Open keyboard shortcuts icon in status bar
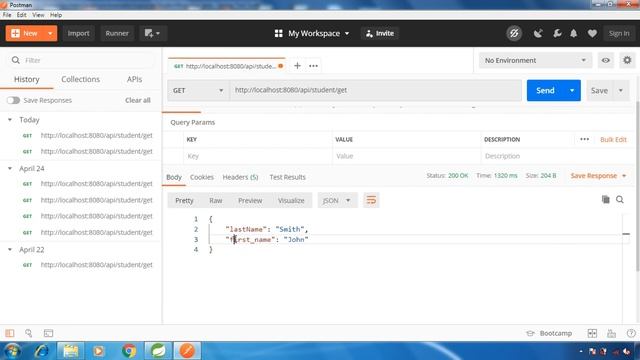640x360 pixels. (x=611, y=333)
